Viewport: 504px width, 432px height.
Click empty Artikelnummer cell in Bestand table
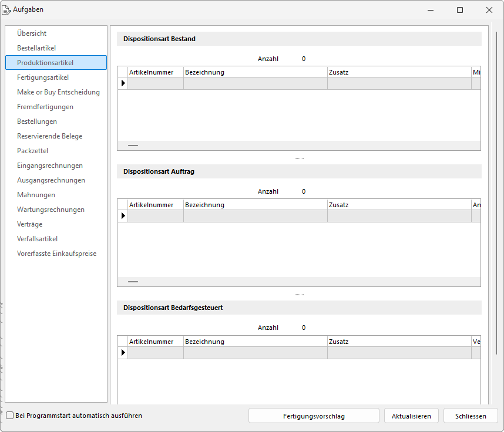tap(156, 83)
